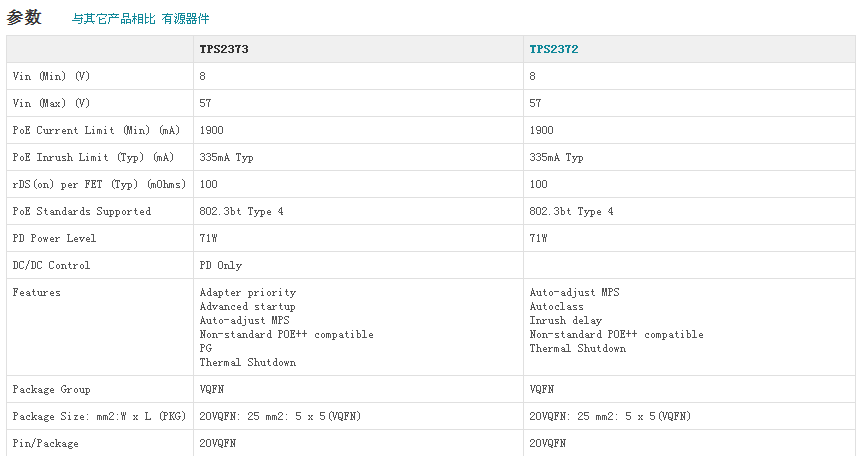Click the PoE Inrush Limit row label

93,157
